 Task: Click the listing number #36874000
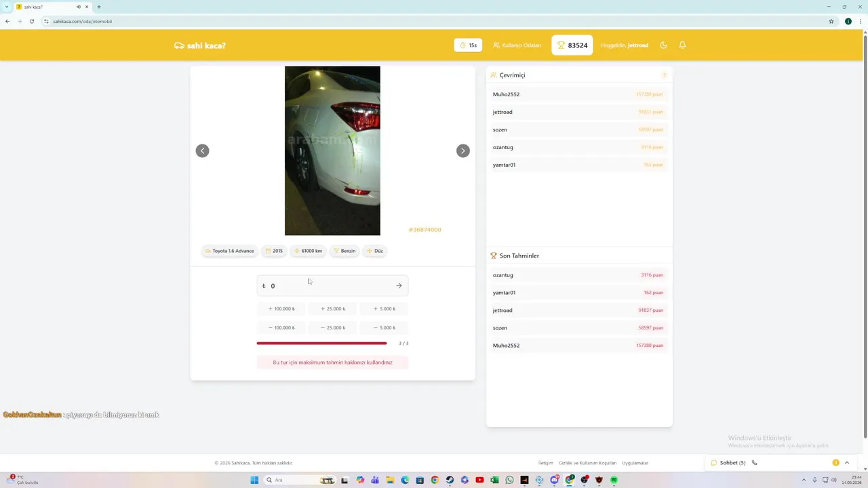tap(425, 230)
